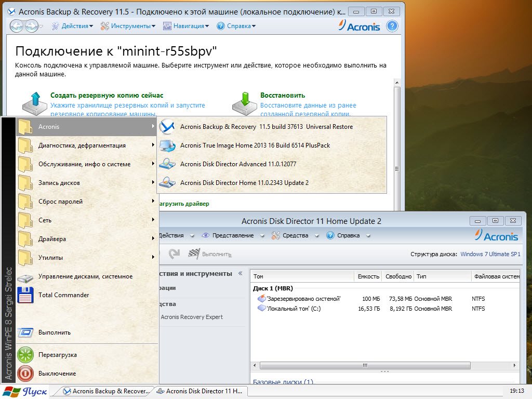Image resolution: width=532 pixels, height=399 pixels.
Task: Click the Windows 7 Ultimate SP1 disk layout link
Action: click(x=490, y=254)
